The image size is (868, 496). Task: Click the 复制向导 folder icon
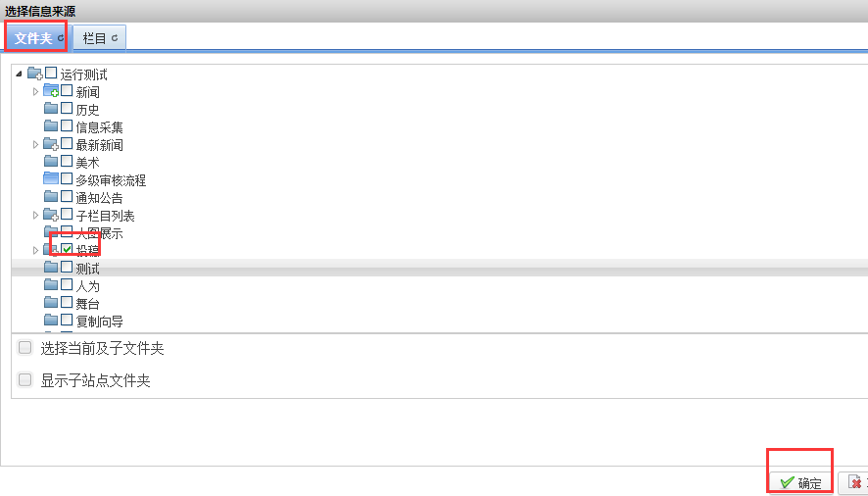pos(51,321)
